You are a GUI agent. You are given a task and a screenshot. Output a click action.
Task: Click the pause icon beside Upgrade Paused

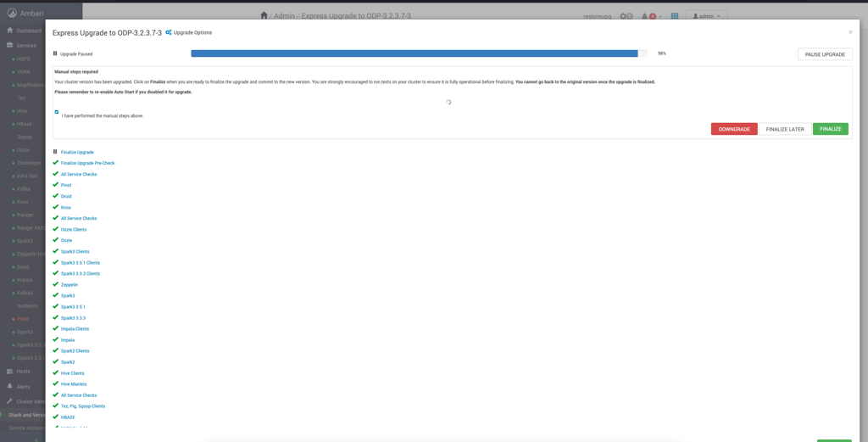(x=55, y=53)
